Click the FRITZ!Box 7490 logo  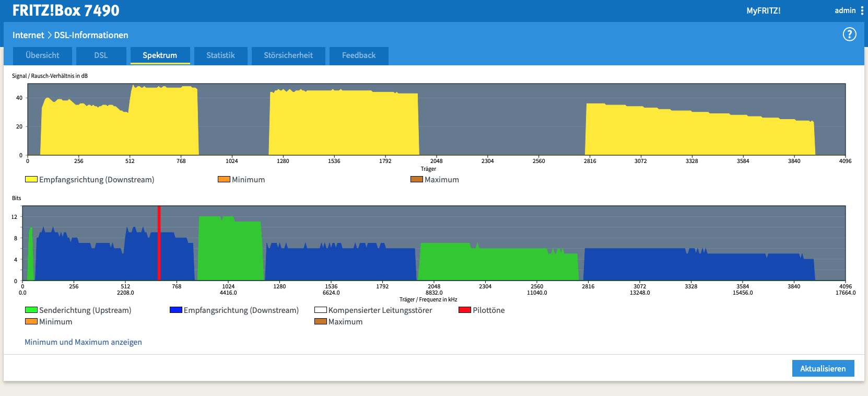coord(66,10)
